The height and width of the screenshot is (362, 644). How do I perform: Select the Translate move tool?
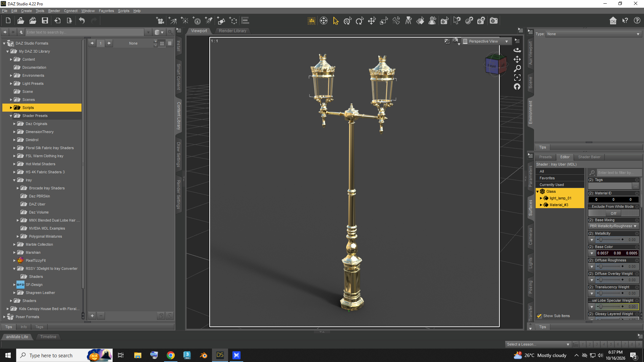click(372, 21)
